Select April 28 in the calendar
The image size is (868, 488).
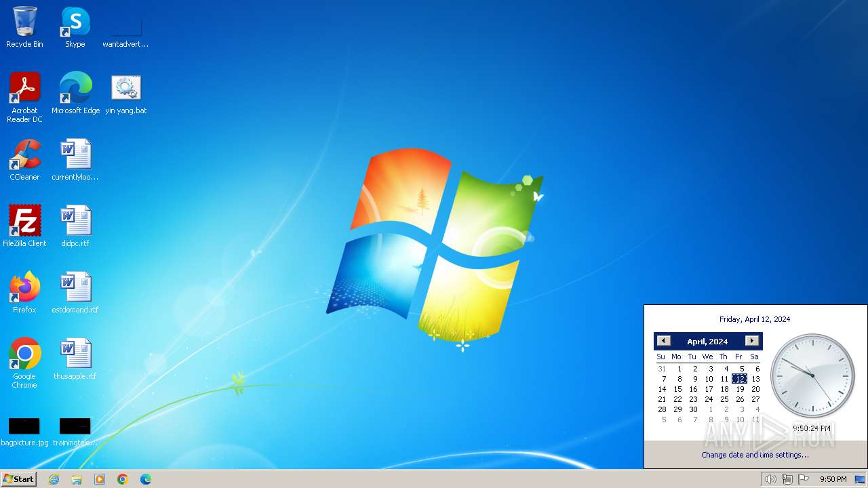(x=662, y=409)
